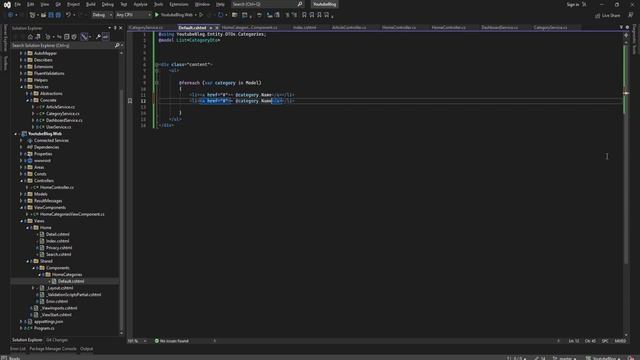Click the magnifier icon in top Search box
This screenshot has height=360, width=640.
click(300, 4)
